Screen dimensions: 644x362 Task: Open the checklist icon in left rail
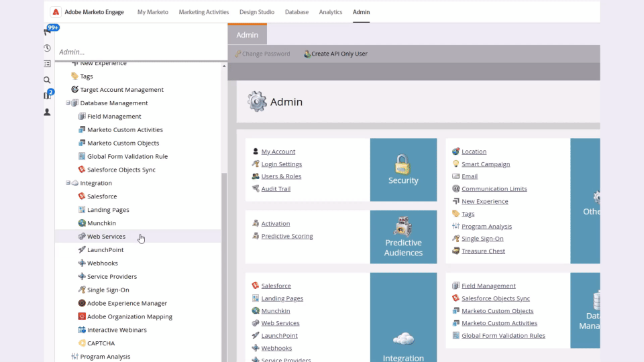[x=47, y=64]
